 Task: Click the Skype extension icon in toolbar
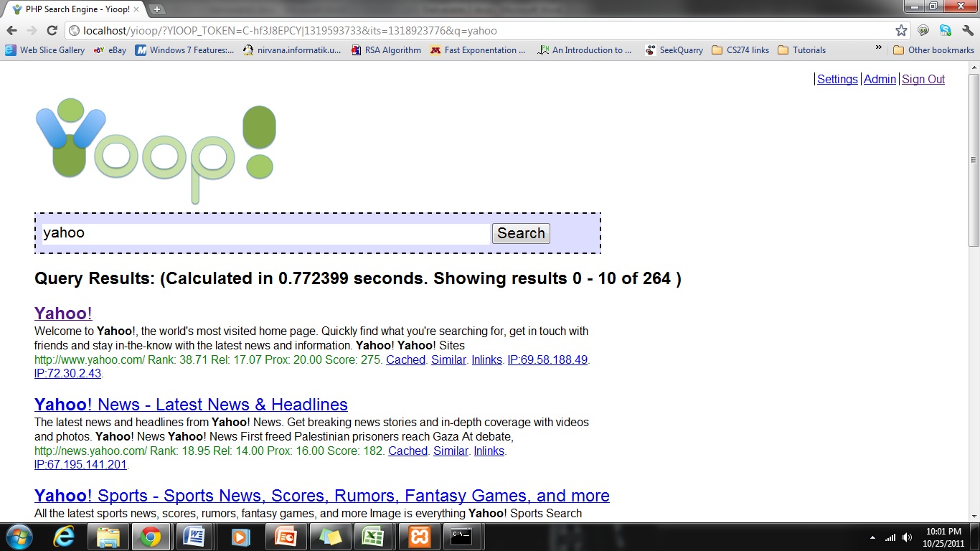(x=946, y=30)
